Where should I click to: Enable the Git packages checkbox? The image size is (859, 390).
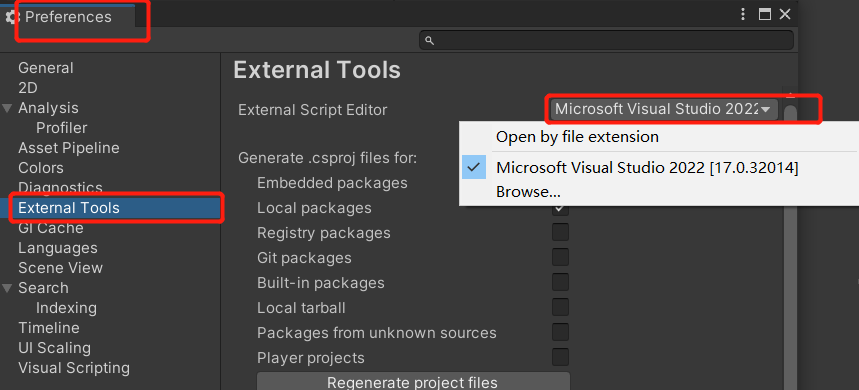click(560, 257)
